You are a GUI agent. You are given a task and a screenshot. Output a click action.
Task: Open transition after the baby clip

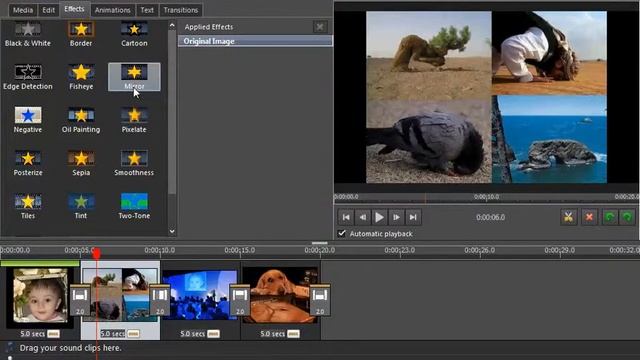tap(80, 300)
